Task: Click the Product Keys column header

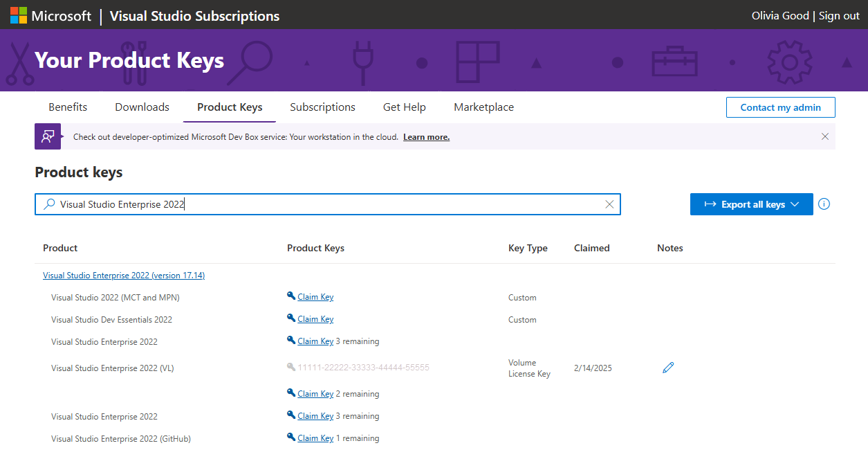Action: tap(315, 248)
